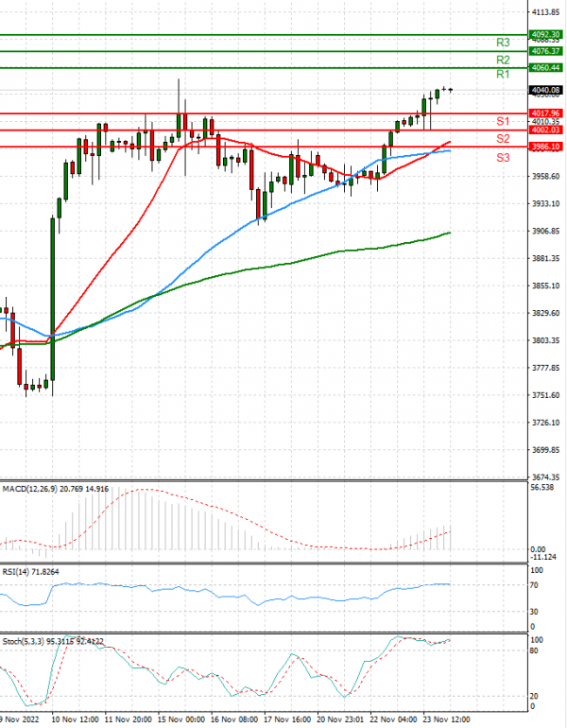Image resolution: width=567 pixels, height=728 pixels.
Task: Click the R3 resistance label
Action: (503, 43)
